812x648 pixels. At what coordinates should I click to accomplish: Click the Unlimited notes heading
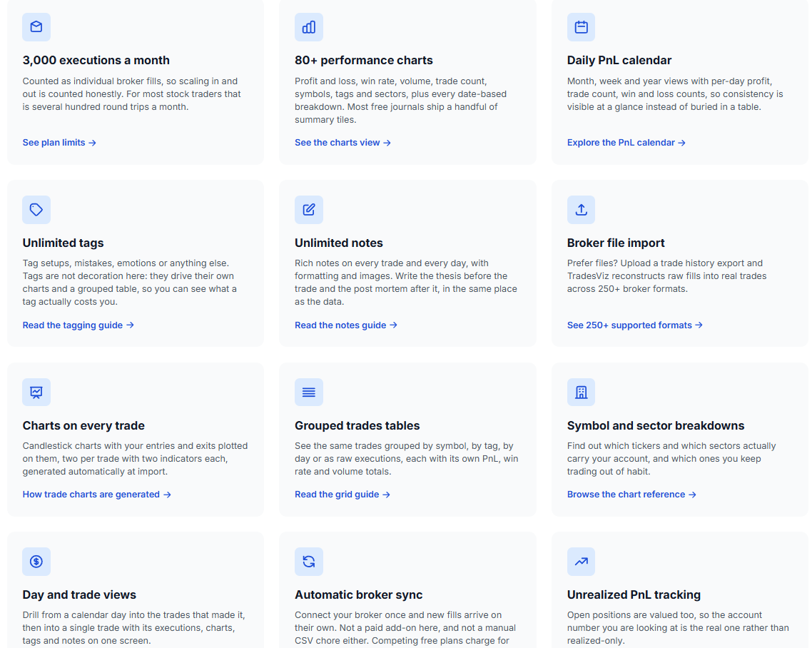coord(339,243)
